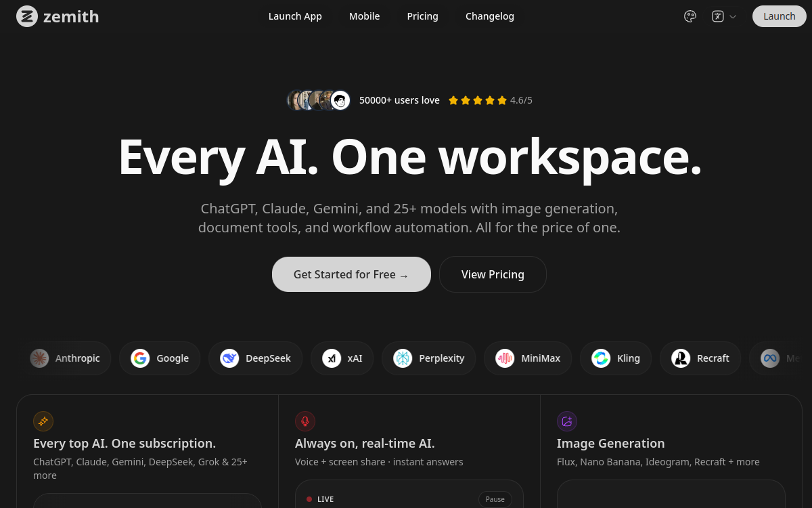Click the Google logo icon
This screenshot has height=508, width=812.
pyautogui.click(x=140, y=358)
